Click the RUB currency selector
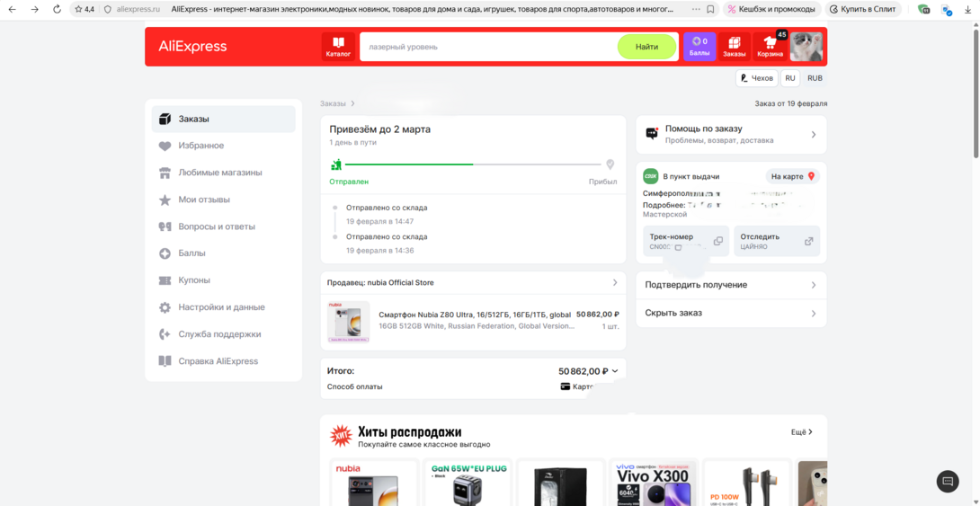Viewport: 980px width, 506px height. point(815,78)
